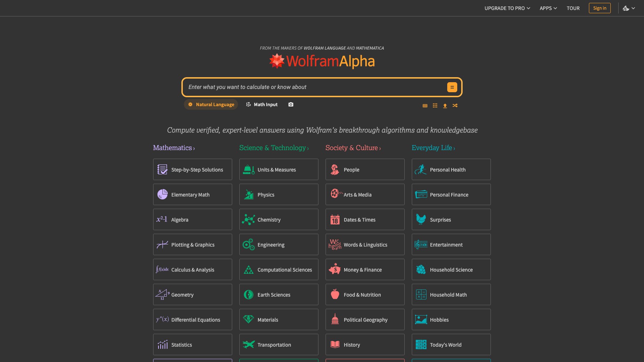Click the Sign in button
Image resolution: width=644 pixels, height=362 pixels.
click(600, 8)
